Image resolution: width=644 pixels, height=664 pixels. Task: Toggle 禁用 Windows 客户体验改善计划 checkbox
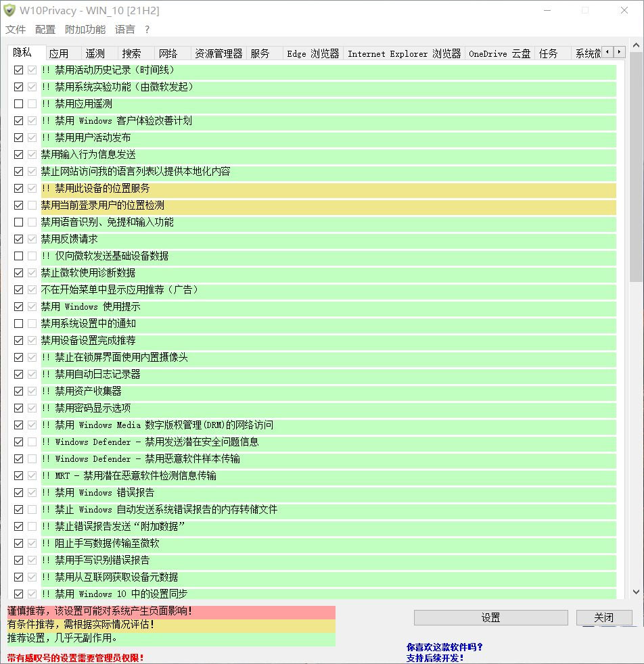click(18, 120)
